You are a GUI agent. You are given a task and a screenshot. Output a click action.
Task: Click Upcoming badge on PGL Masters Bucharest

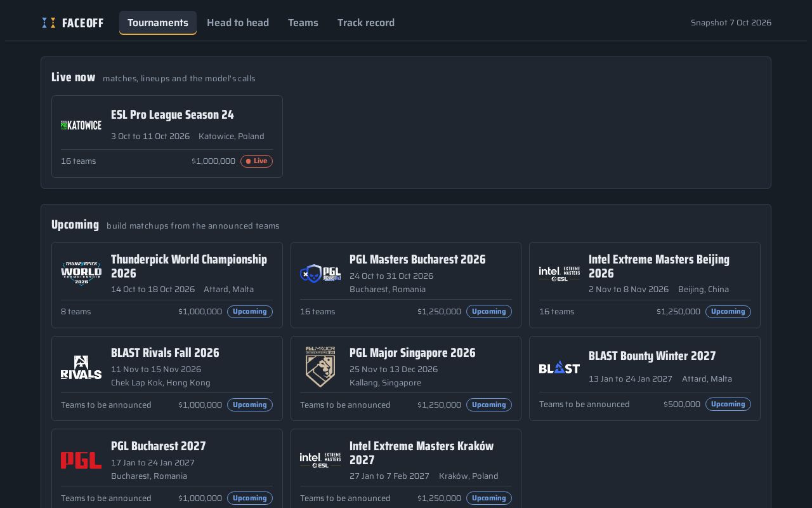point(489,312)
